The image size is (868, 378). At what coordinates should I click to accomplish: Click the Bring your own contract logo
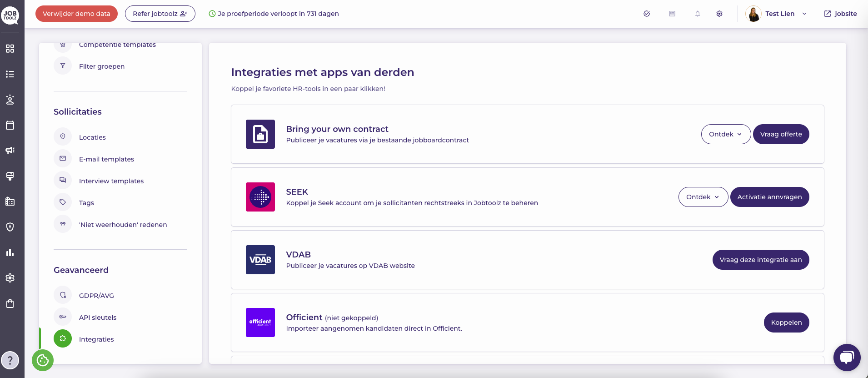click(260, 134)
